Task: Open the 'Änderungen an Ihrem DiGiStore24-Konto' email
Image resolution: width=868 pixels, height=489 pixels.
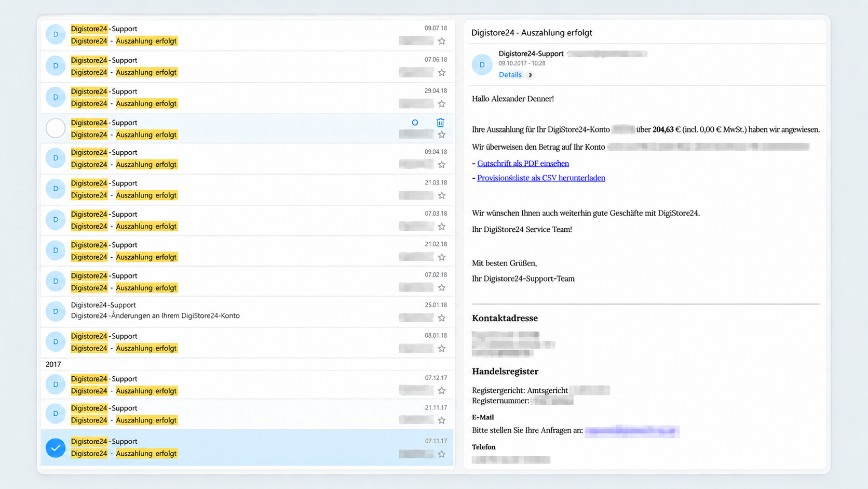Action: click(x=247, y=311)
